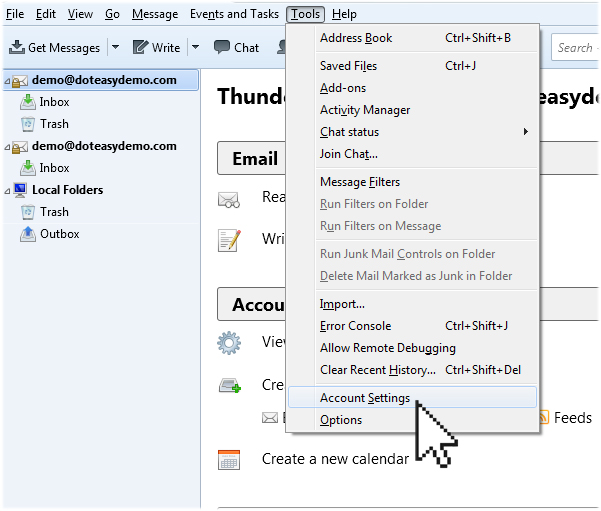Open Account Settings menu entry
The image size is (601, 511).
coord(412,398)
